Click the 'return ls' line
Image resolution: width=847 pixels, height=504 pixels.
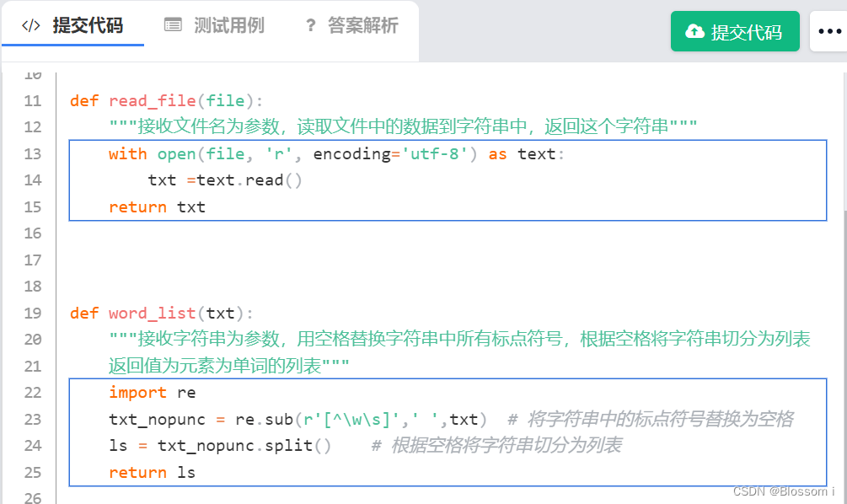point(153,473)
